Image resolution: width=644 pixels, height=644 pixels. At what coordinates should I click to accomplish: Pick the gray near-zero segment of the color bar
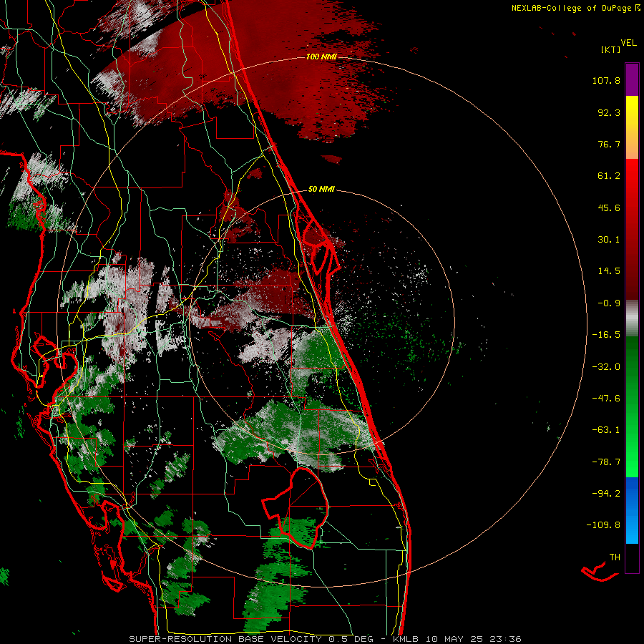coord(632,316)
